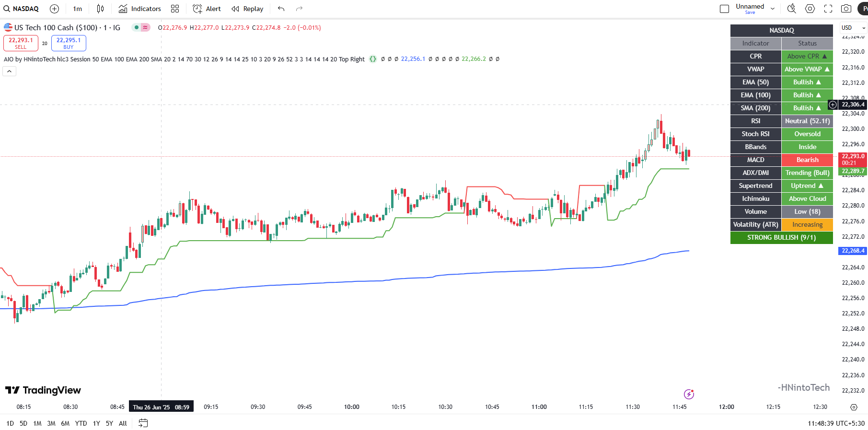Image resolution: width=868 pixels, height=430 pixels.
Task: Open indicator templates grid icon
Action: point(175,9)
